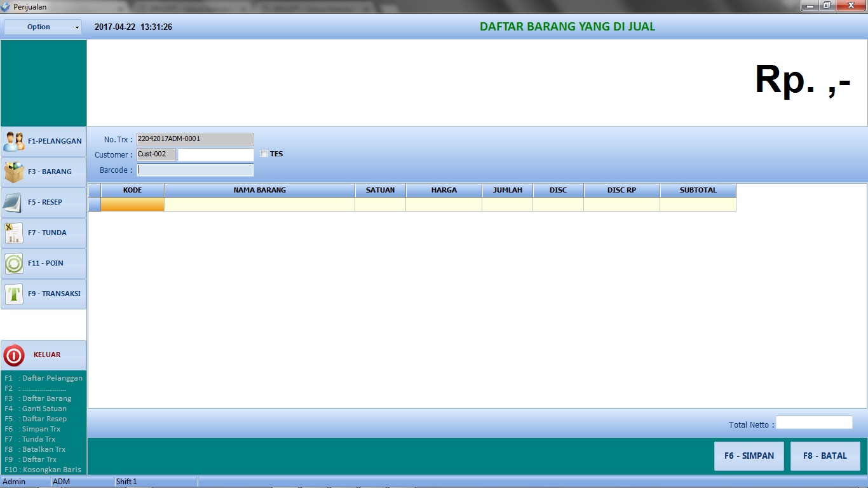Focus the Barcode input field
868x488 pixels.
195,170
